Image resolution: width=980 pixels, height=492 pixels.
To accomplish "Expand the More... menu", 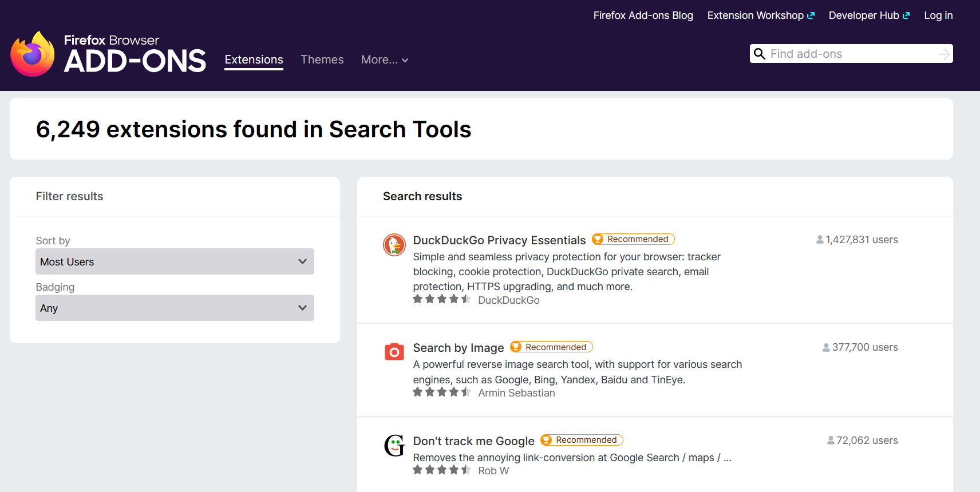I will point(385,59).
